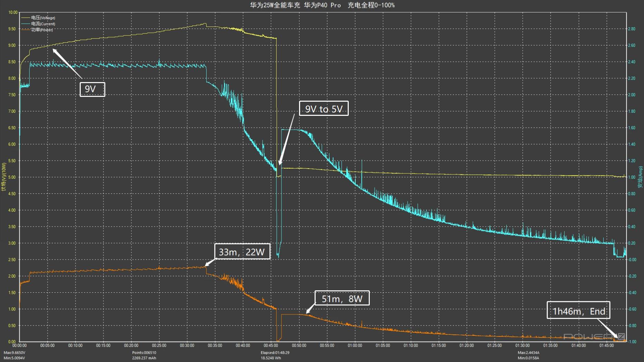Click the 00:00:00 time axis label
The height and width of the screenshot is (362, 644).
point(19,345)
